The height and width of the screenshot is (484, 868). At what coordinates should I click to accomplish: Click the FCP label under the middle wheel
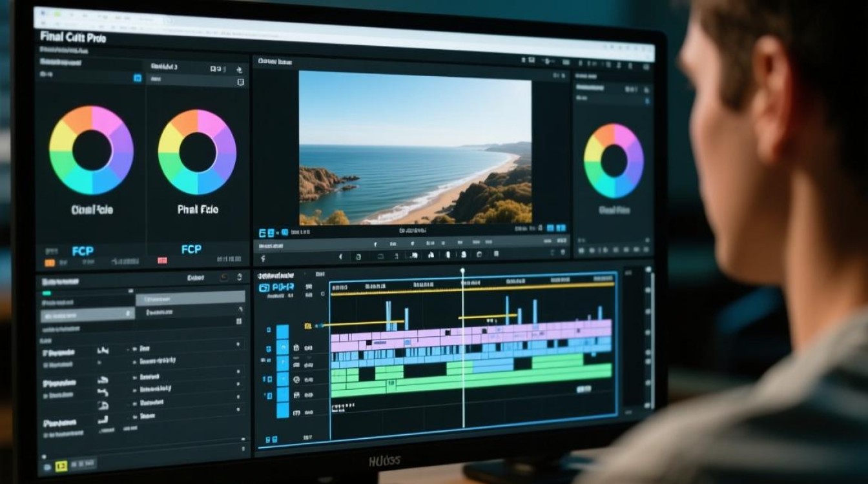click(x=191, y=248)
